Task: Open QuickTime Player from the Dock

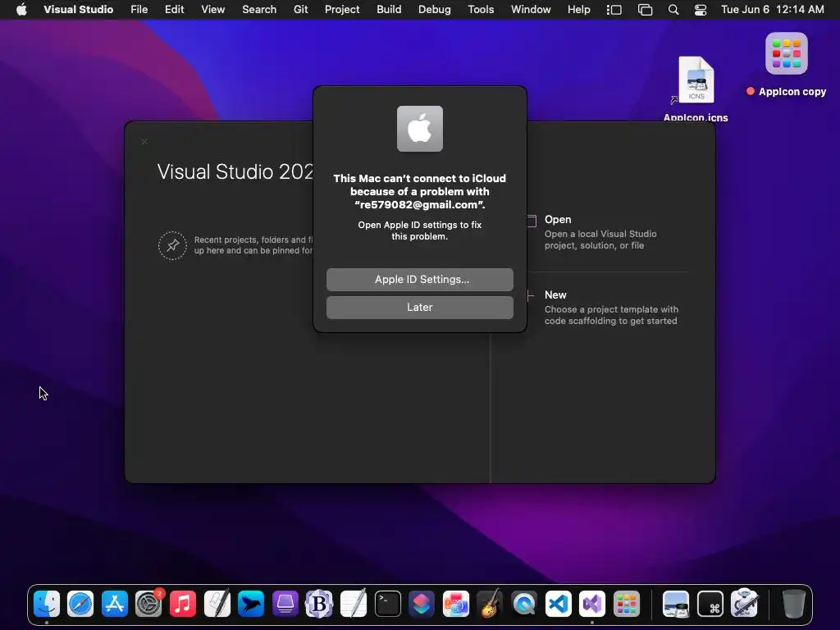Action: point(524,604)
